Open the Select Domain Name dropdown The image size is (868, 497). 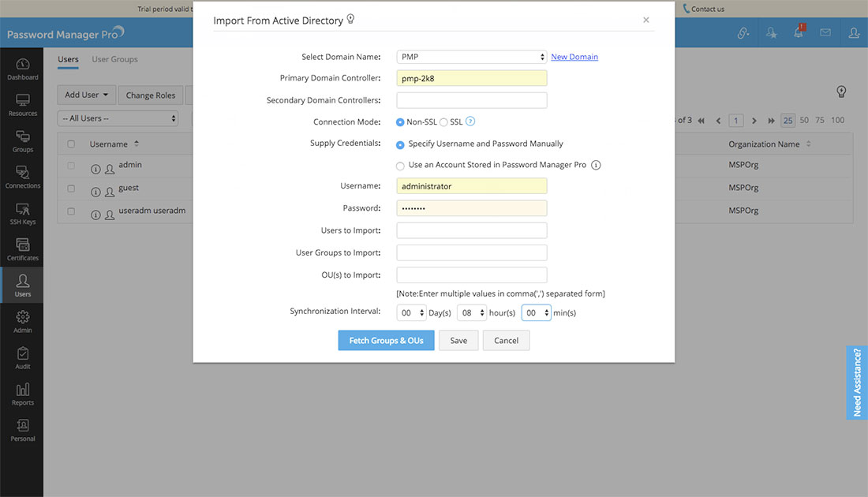pos(471,57)
